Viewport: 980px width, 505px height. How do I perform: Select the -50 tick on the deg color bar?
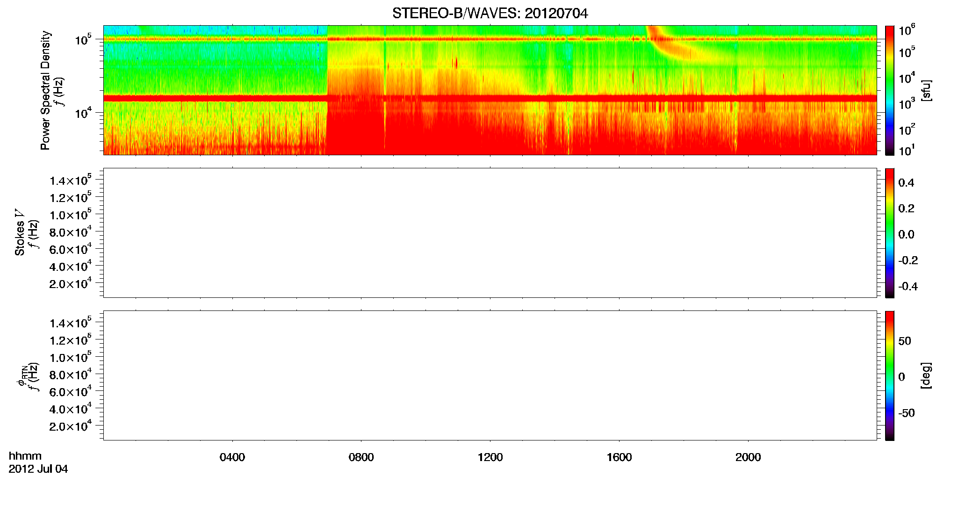pos(907,413)
